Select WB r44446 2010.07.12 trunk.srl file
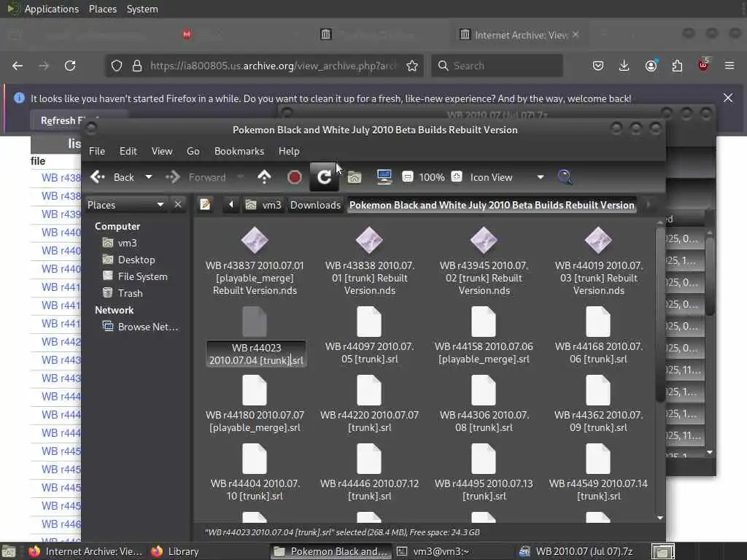Viewport: 747px width, 560px height. (x=369, y=473)
